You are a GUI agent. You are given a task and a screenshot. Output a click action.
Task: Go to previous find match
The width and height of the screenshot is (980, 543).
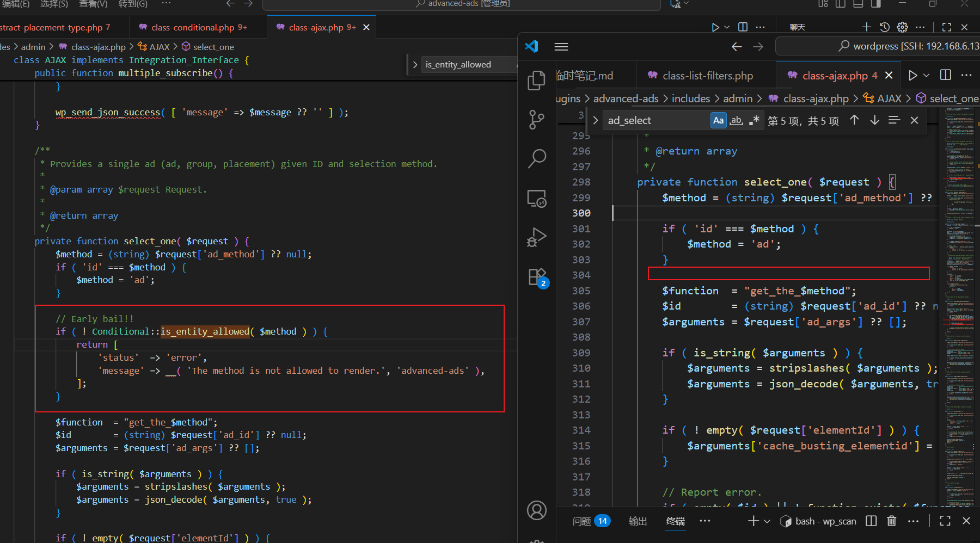[854, 120]
